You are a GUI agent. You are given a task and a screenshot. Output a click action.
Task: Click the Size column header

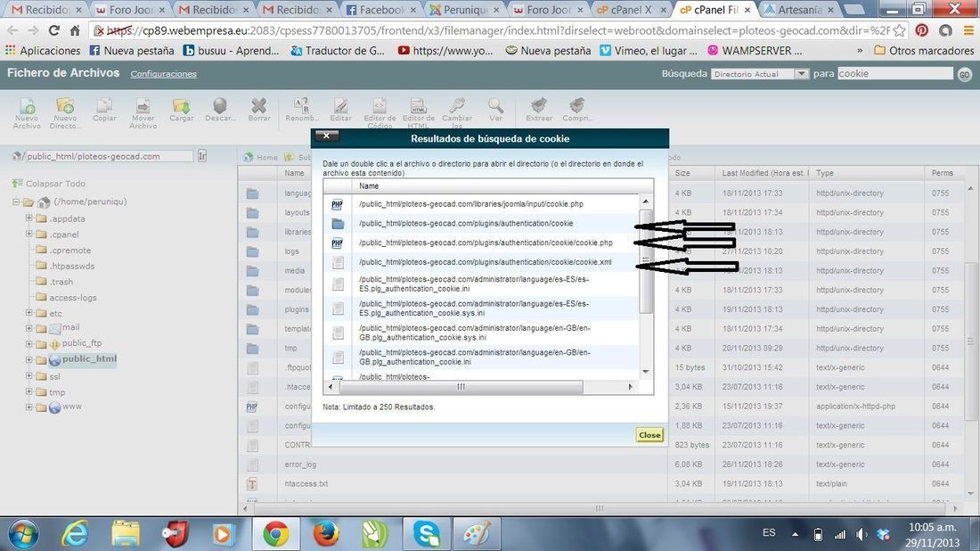click(x=682, y=173)
